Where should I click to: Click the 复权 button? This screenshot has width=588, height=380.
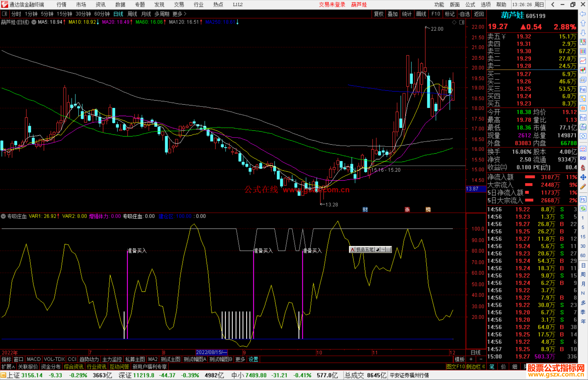coord(379,14)
